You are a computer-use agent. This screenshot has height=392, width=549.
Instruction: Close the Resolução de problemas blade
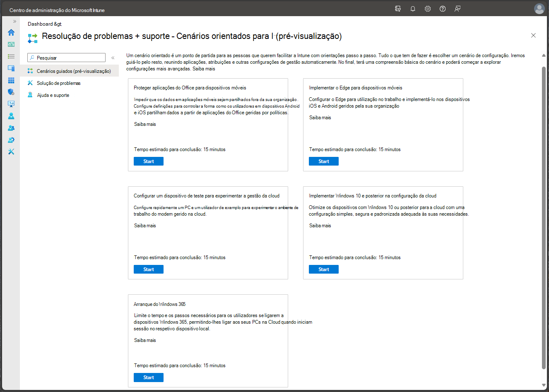click(533, 36)
